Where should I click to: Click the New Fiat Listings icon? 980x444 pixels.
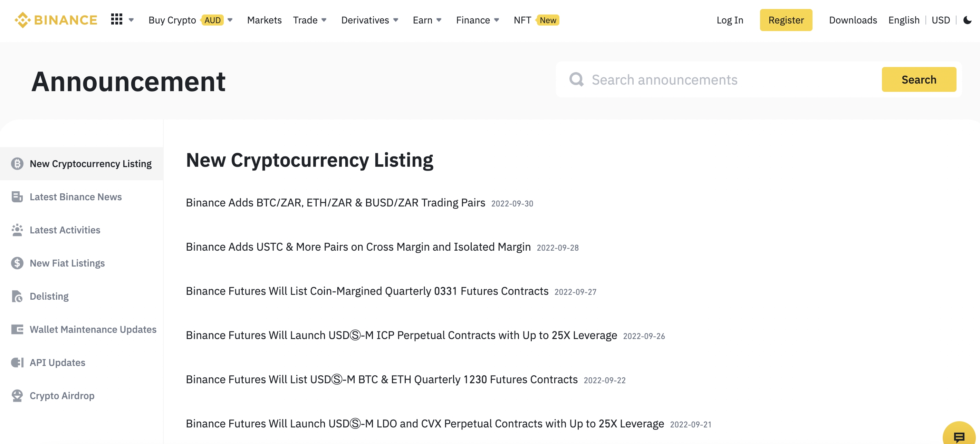(17, 262)
